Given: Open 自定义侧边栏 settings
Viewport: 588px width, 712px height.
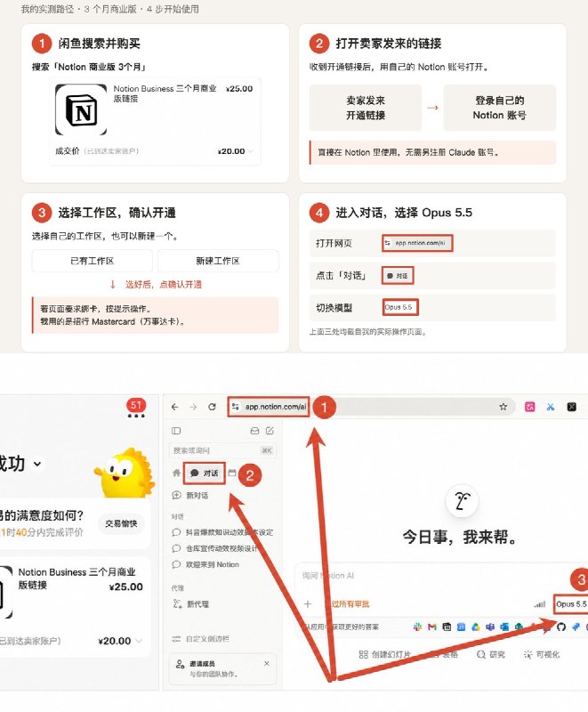Looking at the screenshot, I should 201,639.
